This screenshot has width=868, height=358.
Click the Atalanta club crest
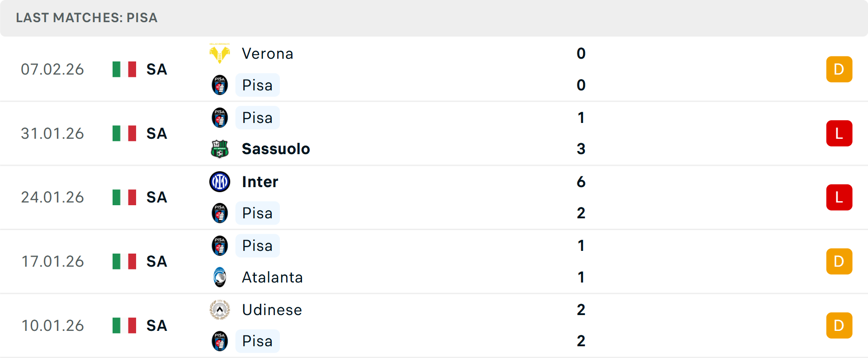pyautogui.click(x=220, y=277)
